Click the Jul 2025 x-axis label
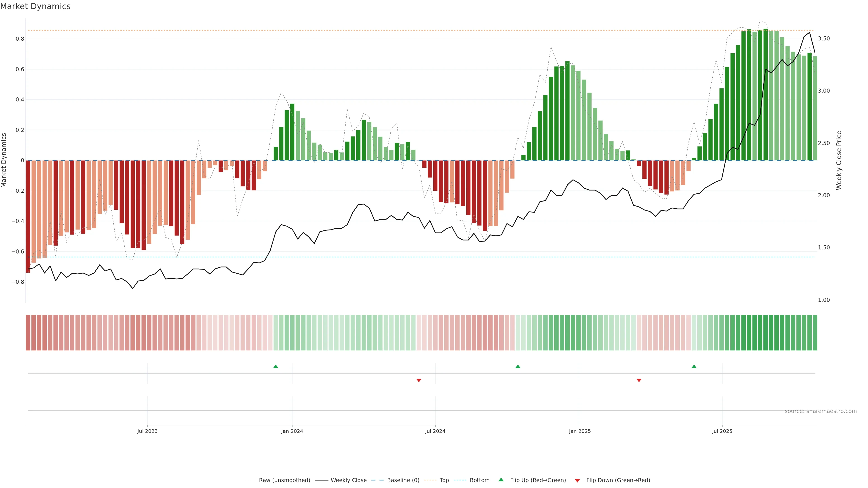868x488 pixels. 722,431
